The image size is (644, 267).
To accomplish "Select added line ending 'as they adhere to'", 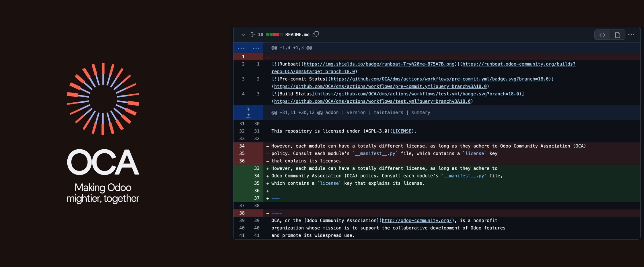I will pos(384,168).
